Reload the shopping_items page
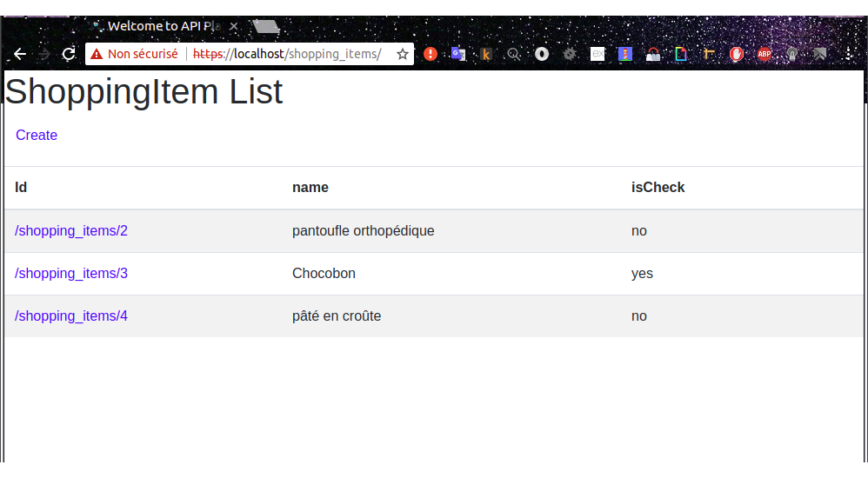The width and height of the screenshot is (868, 478). click(x=69, y=54)
